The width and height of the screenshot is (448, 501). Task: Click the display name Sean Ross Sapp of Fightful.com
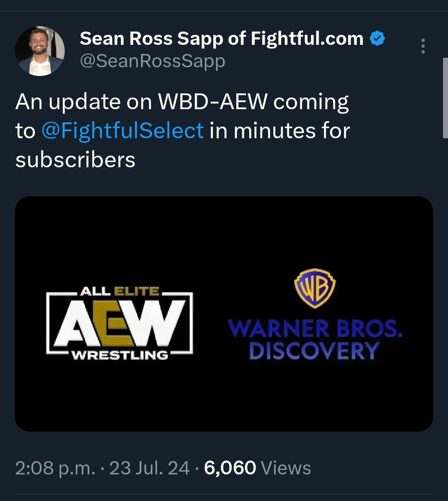222,39
